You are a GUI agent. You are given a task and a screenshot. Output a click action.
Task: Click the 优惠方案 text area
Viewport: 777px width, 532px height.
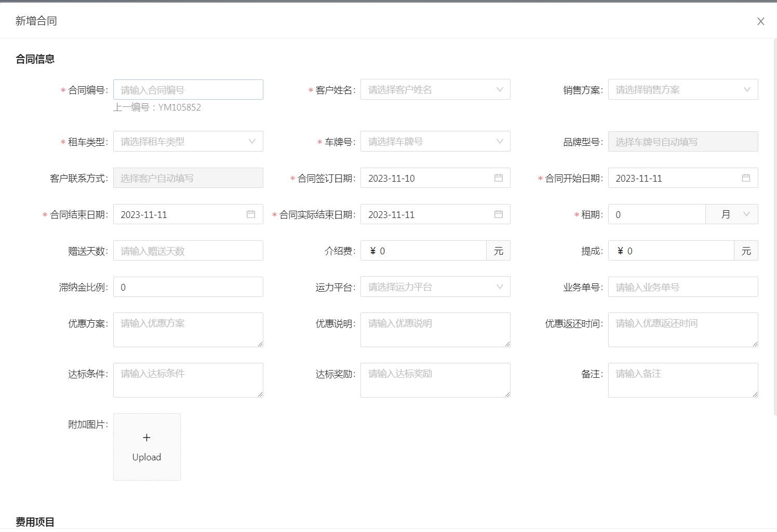point(188,330)
